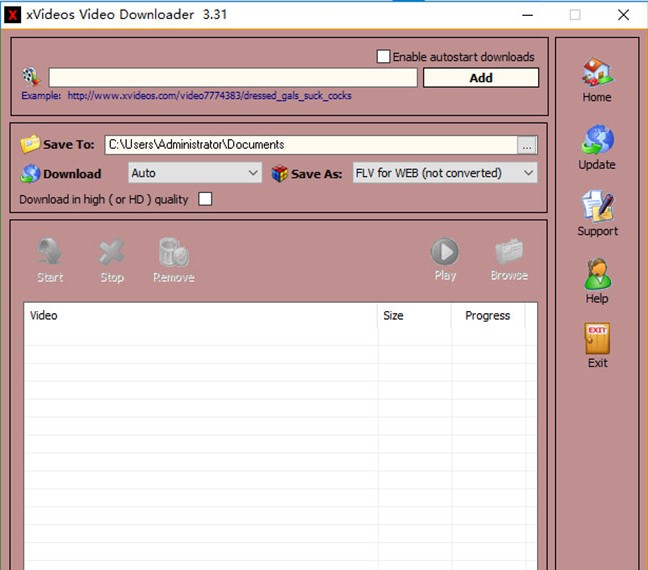Screen dimensions: 648x570
Task: Click the ellipsis browse path button
Action: tap(527, 145)
